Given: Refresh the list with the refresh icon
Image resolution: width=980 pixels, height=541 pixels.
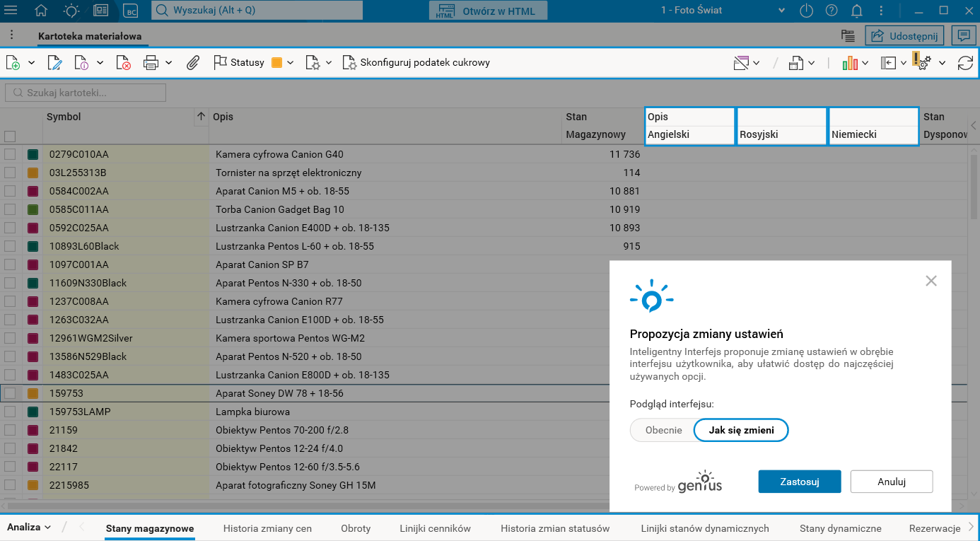Looking at the screenshot, I should 965,63.
